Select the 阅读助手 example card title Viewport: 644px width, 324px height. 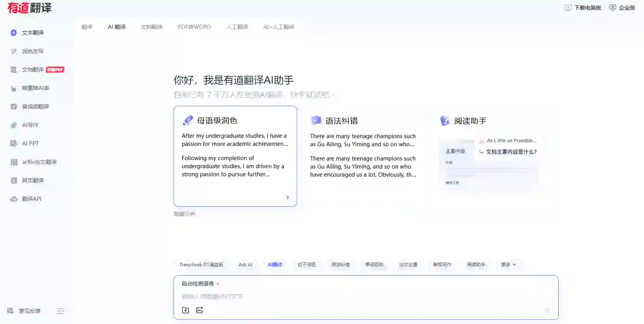[470, 121]
